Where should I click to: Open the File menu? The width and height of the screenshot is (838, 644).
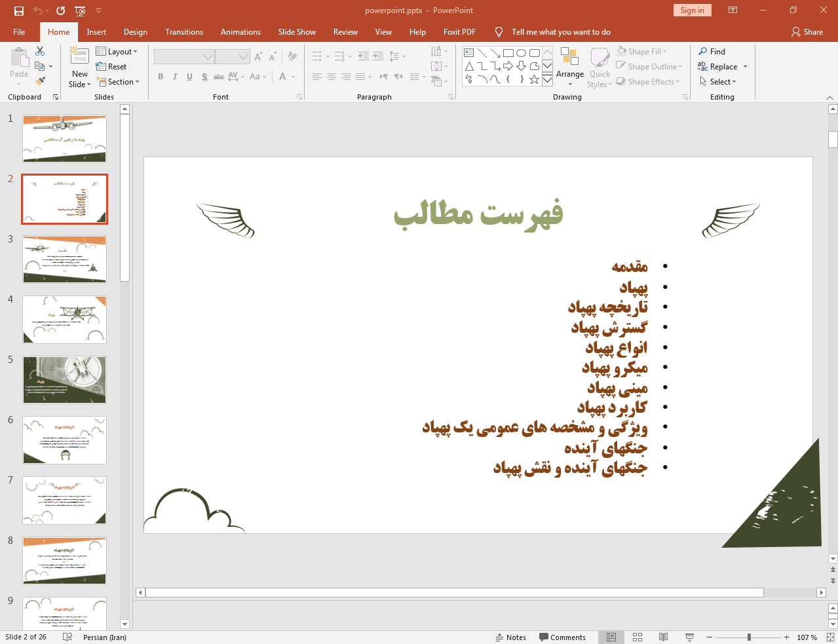[19, 31]
